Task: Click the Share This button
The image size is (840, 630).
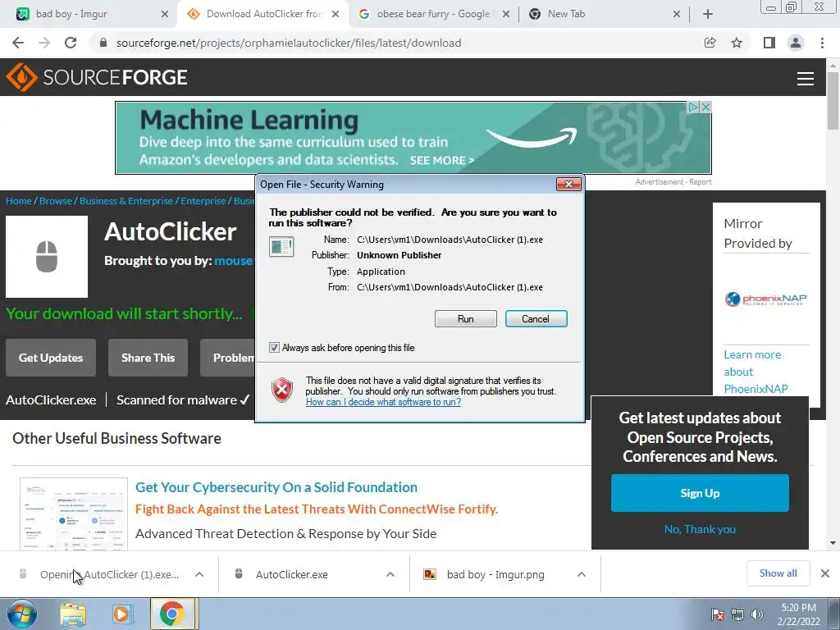Action: pos(148,358)
